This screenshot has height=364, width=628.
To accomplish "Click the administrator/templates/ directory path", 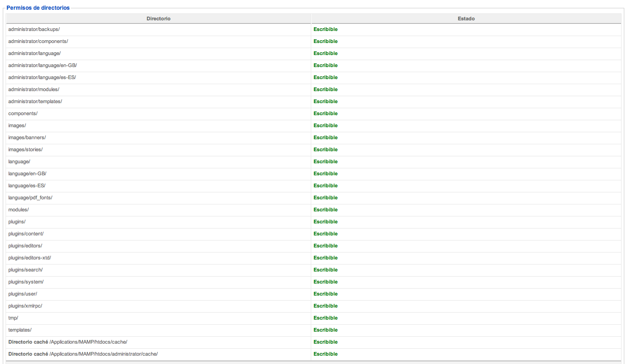I will (35, 101).
